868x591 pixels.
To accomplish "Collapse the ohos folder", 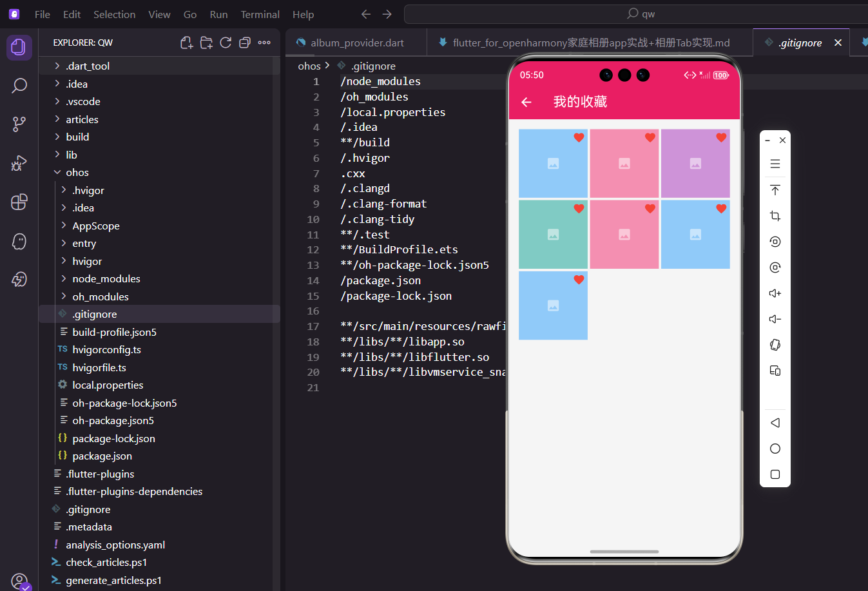I will tap(159, 172).
